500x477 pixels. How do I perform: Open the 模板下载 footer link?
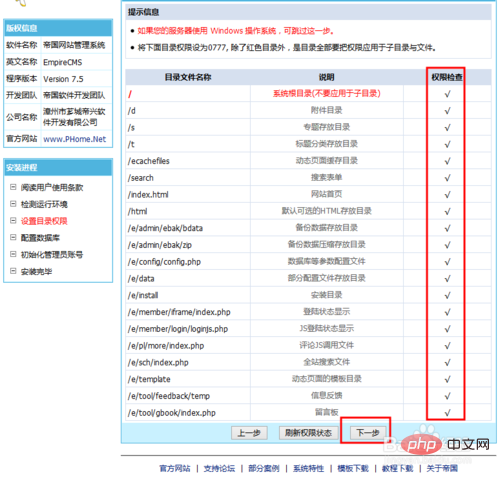[353, 468]
